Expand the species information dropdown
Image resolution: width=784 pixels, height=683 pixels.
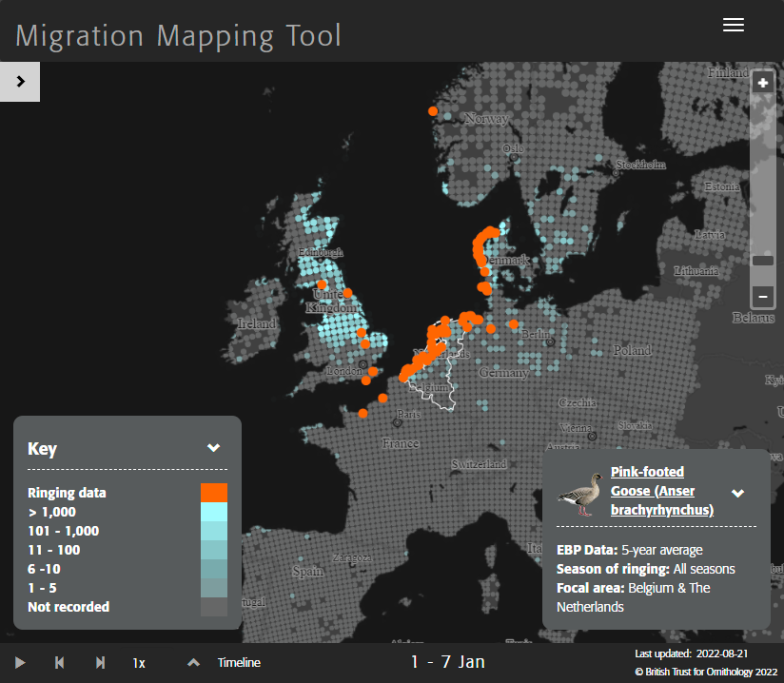pos(737,493)
